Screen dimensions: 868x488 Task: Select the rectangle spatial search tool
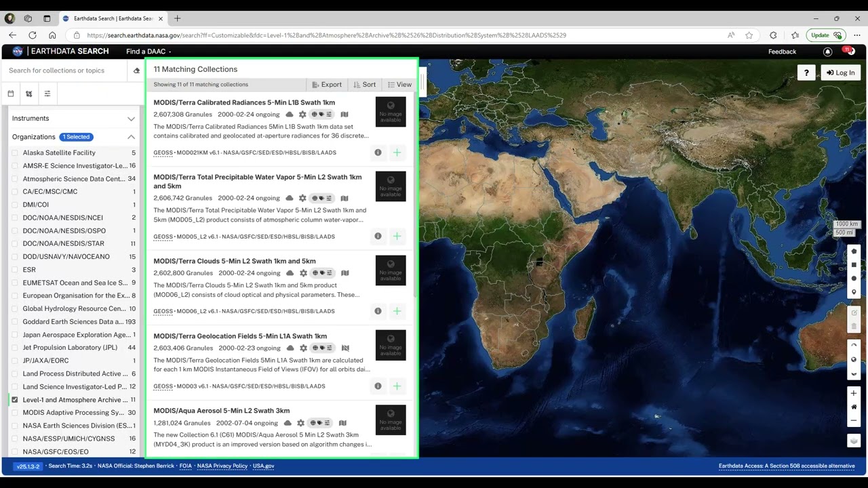pyautogui.click(x=854, y=265)
